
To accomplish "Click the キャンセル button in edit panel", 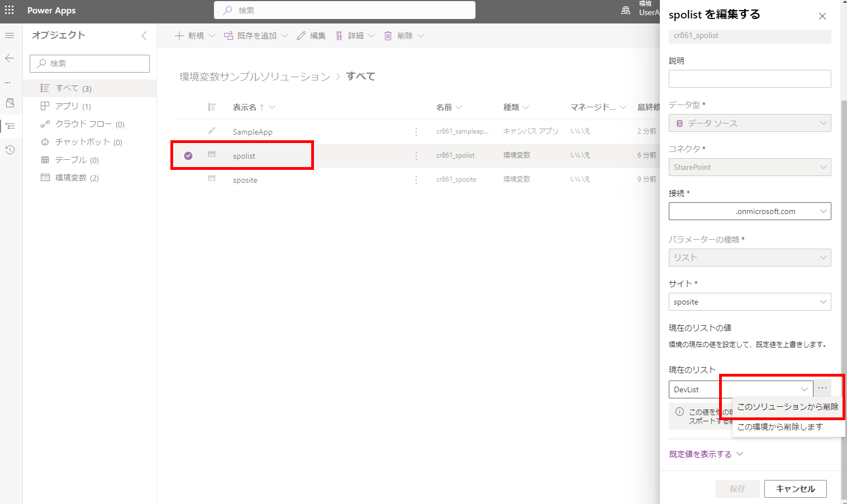I will (x=795, y=488).
